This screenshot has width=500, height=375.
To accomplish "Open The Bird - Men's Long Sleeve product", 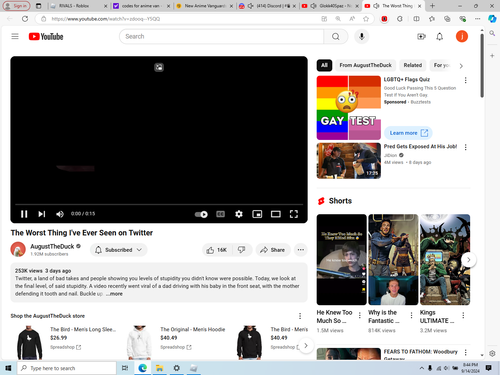I will point(83,329).
